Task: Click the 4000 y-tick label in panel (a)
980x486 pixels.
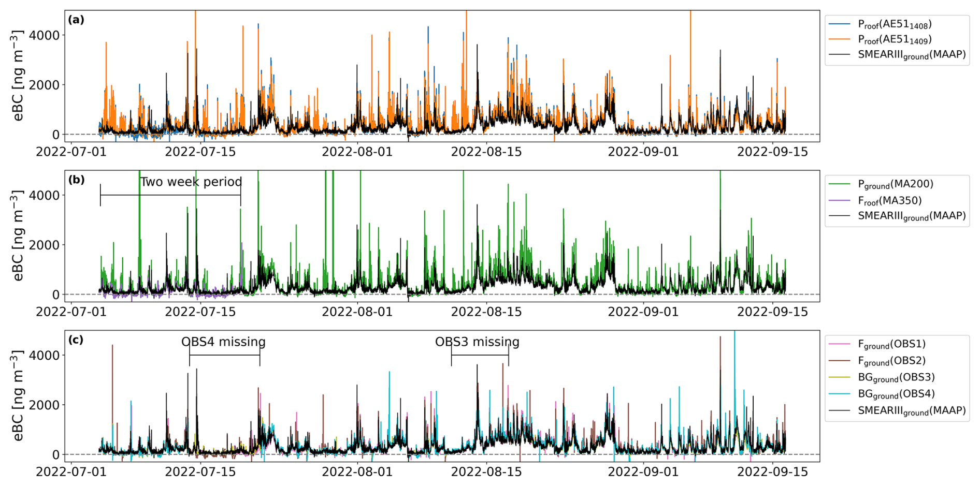Action: click(x=46, y=35)
